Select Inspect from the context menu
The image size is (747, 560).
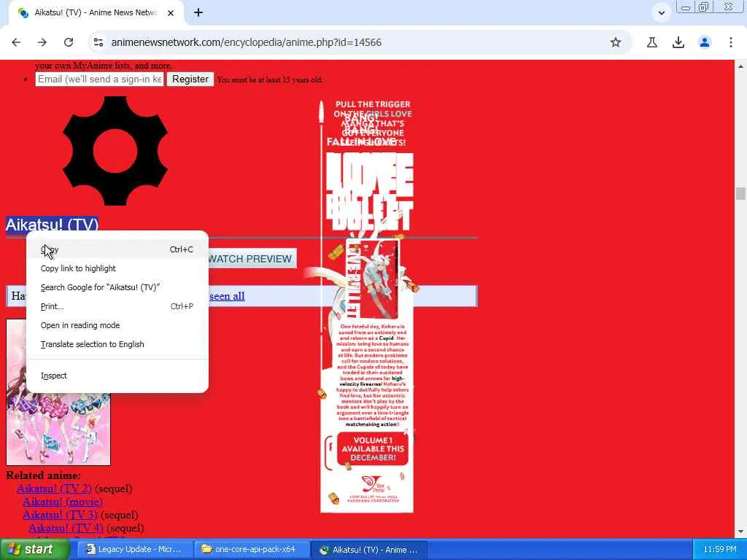click(x=117, y=376)
